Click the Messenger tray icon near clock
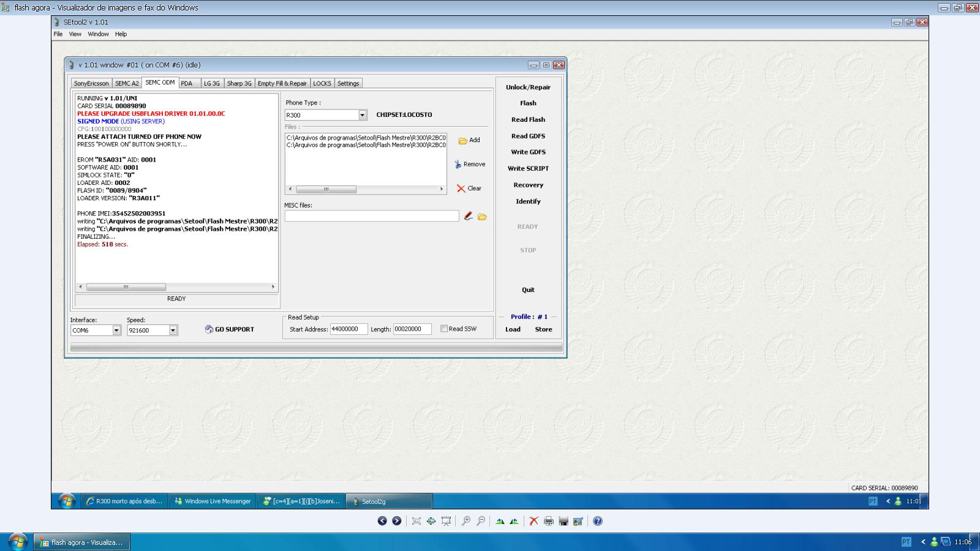This screenshot has width=980, height=551. (x=934, y=542)
